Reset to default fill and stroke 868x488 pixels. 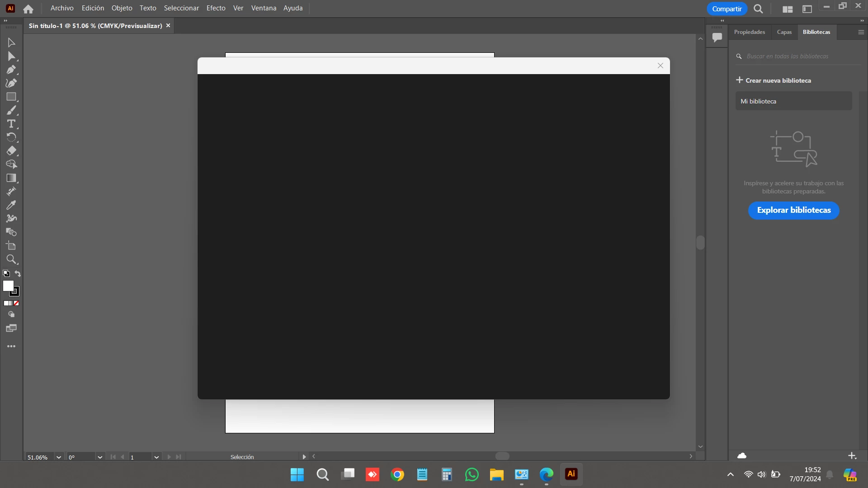6,273
